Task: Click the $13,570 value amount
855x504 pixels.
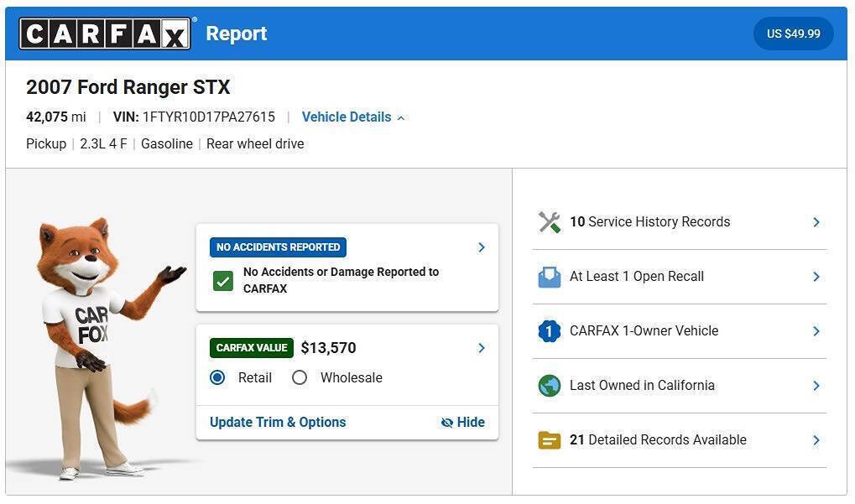Action: [328, 348]
